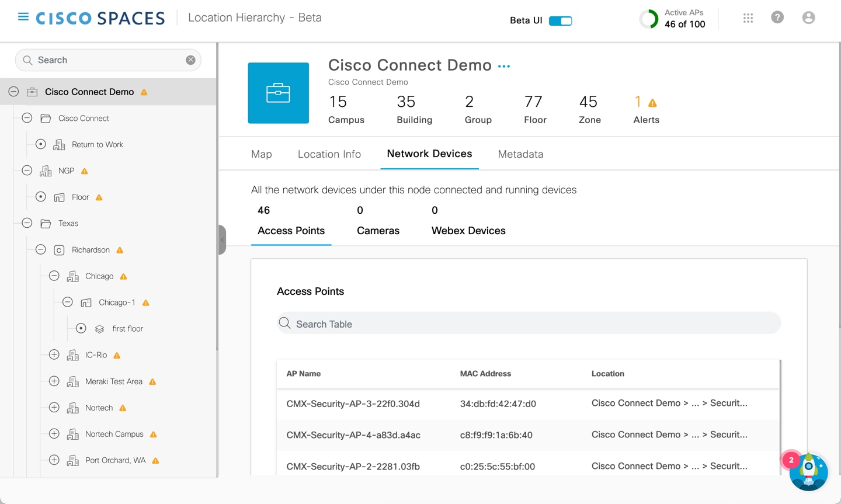The height and width of the screenshot is (504, 841).
Task: Click the search magnifier in sidebar
Action: 27,60
